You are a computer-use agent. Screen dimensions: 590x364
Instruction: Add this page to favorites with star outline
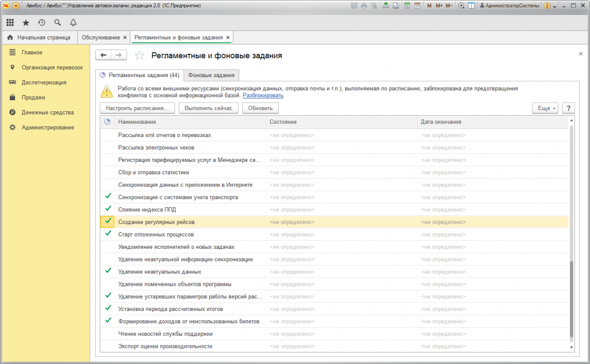click(x=139, y=55)
